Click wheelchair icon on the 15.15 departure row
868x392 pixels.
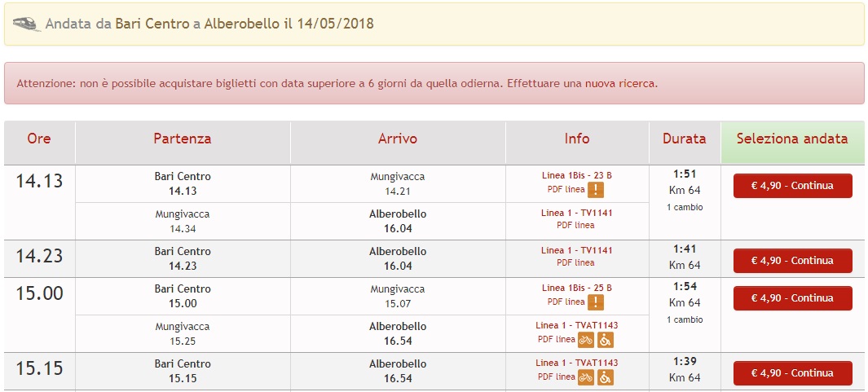(606, 377)
